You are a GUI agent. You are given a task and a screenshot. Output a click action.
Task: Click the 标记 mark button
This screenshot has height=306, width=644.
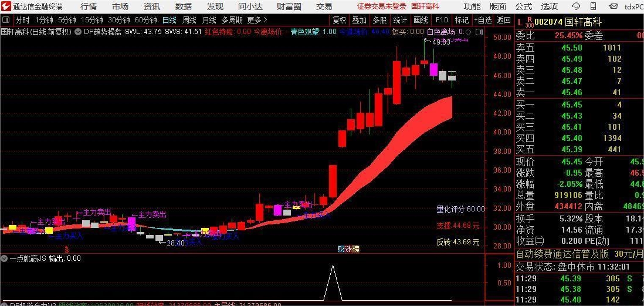pyautogui.click(x=462, y=20)
